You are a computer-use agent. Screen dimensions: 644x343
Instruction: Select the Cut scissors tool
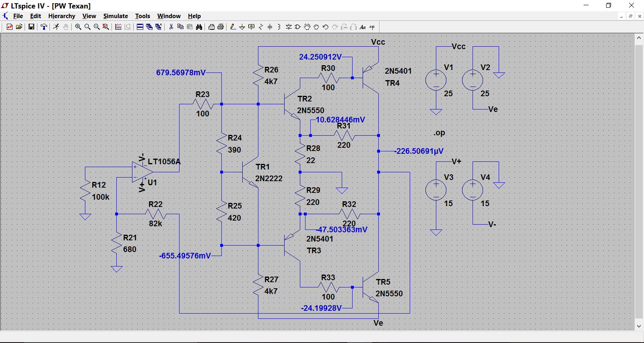click(x=171, y=27)
